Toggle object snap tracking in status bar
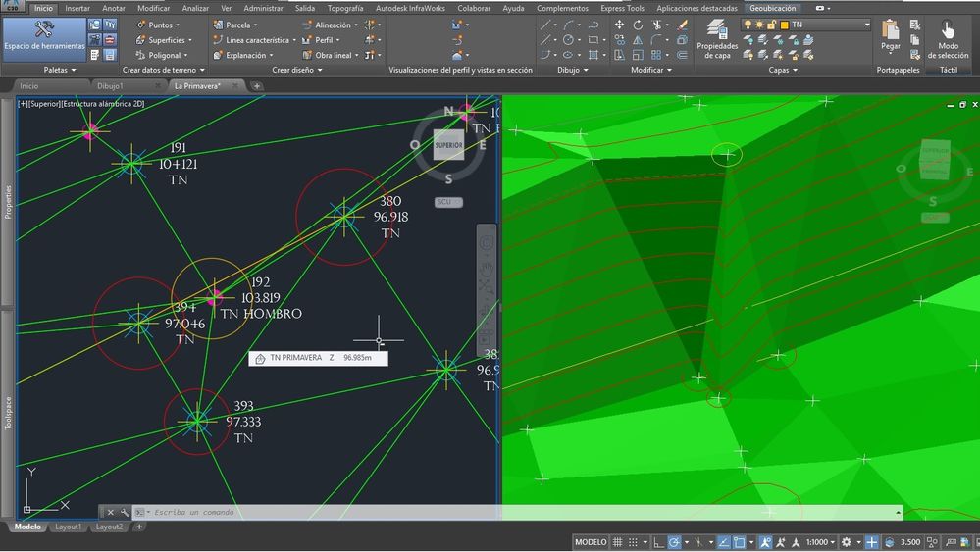Viewport: 980px width, 552px height. (x=723, y=542)
